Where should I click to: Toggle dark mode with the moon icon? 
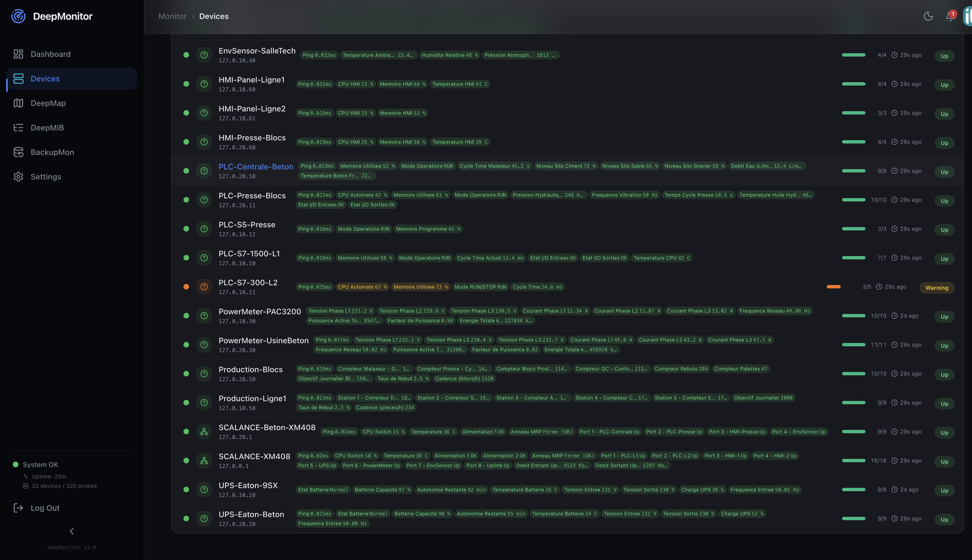pyautogui.click(x=929, y=16)
